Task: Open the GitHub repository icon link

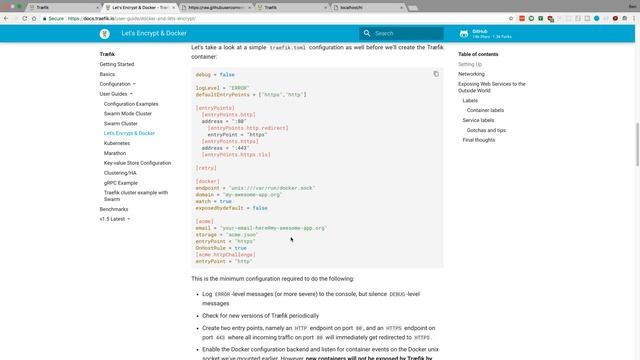Action: click(464, 33)
